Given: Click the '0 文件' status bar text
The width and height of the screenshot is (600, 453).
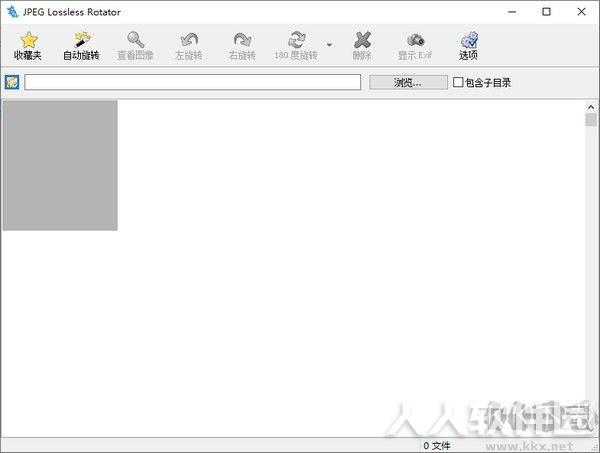Looking at the screenshot, I should [437, 446].
